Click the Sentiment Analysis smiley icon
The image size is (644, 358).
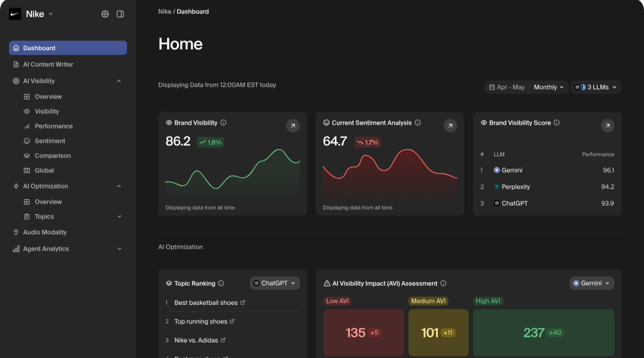tap(326, 122)
